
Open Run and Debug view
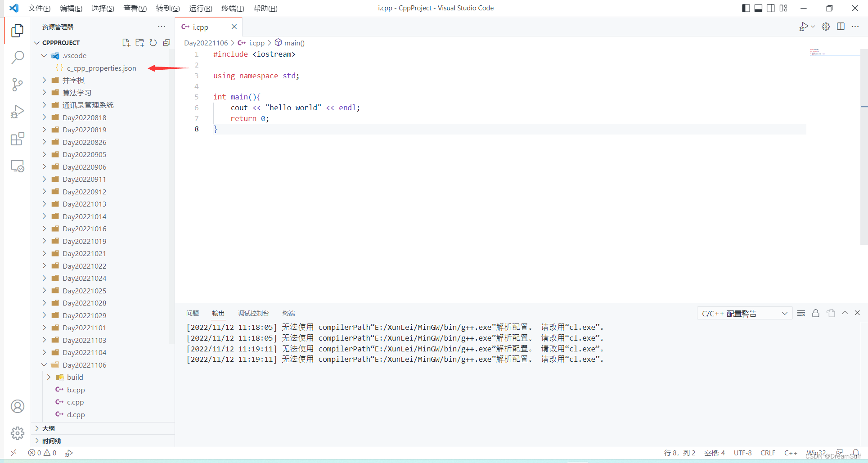tap(17, 112)
